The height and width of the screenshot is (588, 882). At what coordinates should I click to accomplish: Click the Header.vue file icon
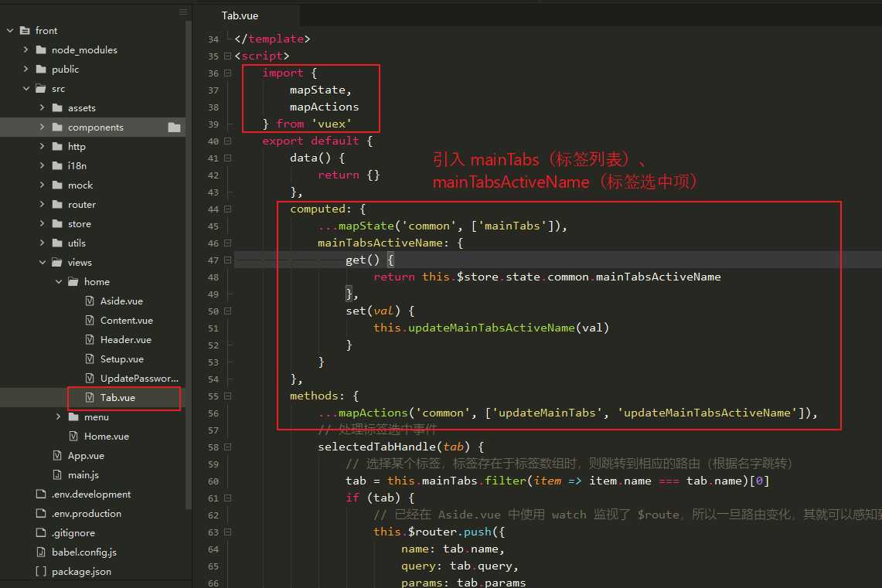tap(90, 339)
